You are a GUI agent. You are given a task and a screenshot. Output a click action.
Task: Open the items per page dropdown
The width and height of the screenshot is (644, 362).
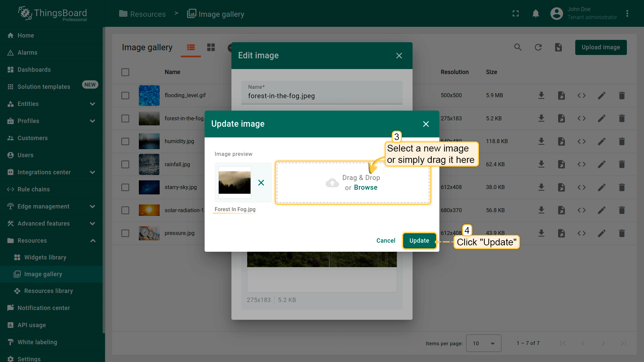(483, 343)
